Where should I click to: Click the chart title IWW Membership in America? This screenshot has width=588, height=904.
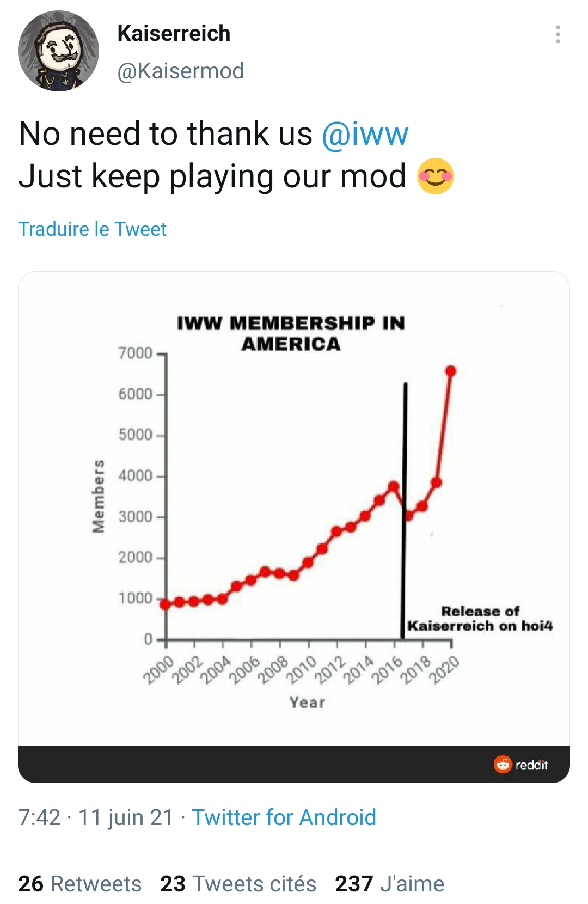click(291, 333)
